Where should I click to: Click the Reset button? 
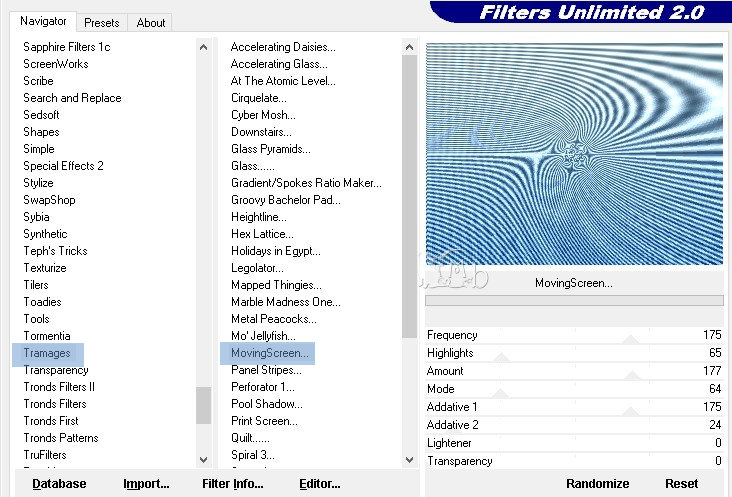pyautogui.click(x=681, y=483)
